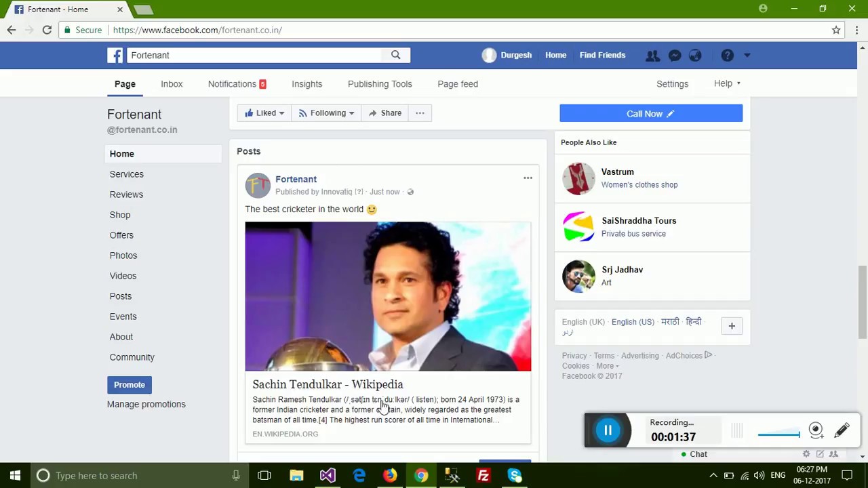
Task: Bookmark page with star icon
Action: pos(836,30)
